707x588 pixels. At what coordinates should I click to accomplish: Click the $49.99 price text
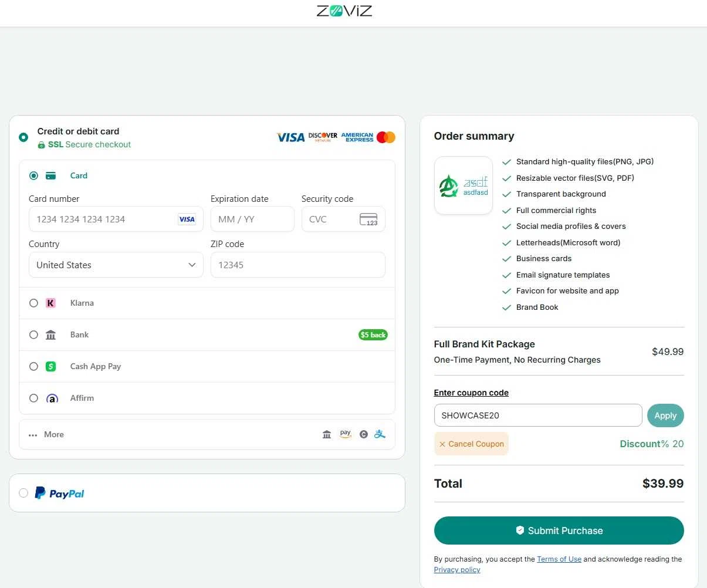point(668,352)
